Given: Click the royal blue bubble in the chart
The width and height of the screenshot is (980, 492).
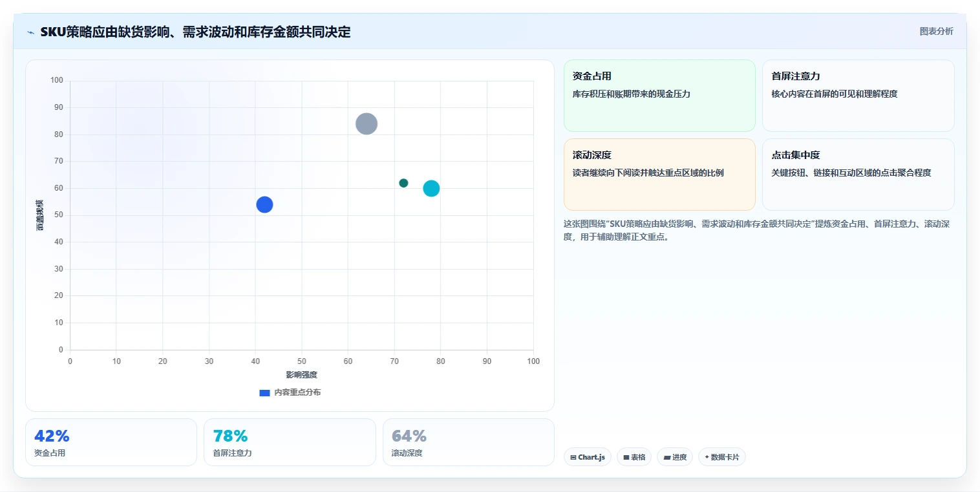Looking at the screenshot, I should [x=264, y=204].
